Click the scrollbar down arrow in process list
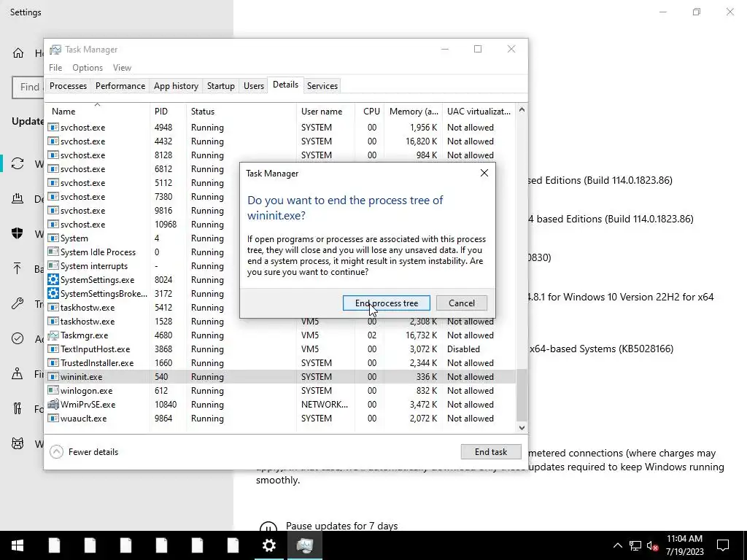The image size is (747, 560). (x=522, y=427)
